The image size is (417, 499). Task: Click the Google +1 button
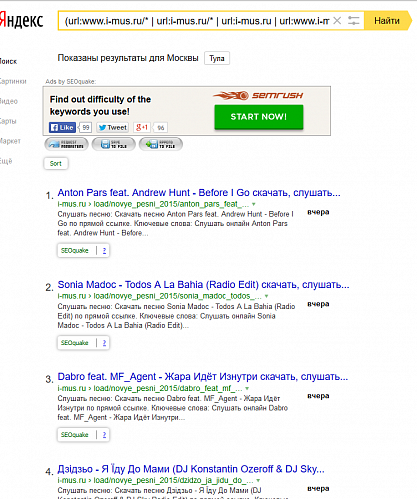(142, 127)
